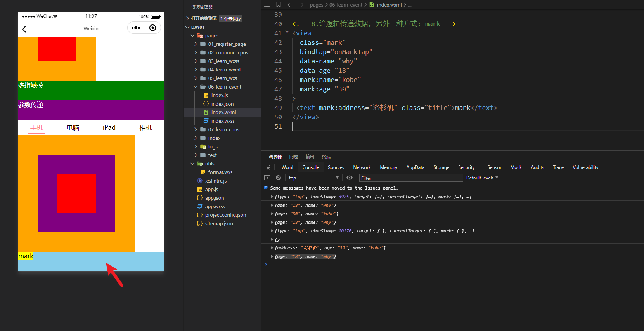The image size is (644, 331).
Task: Switch to the Wxml devtools tab
Action: [x=287, y=167]
